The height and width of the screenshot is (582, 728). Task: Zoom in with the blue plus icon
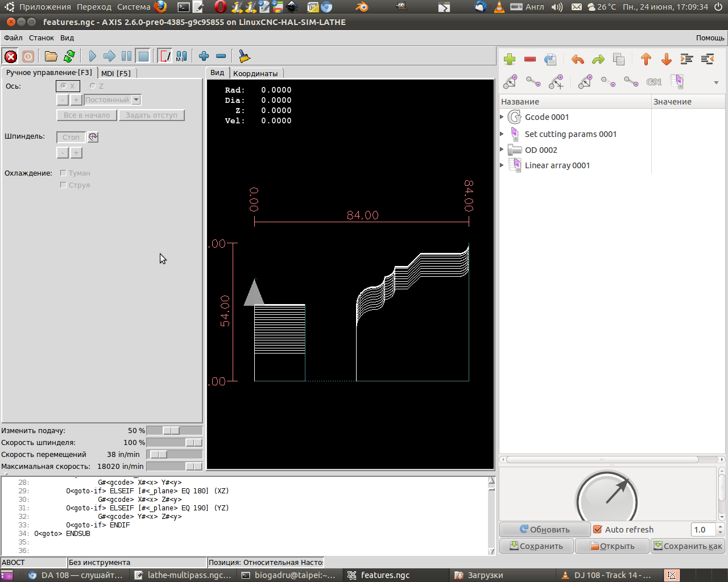[x=204, y=56]
